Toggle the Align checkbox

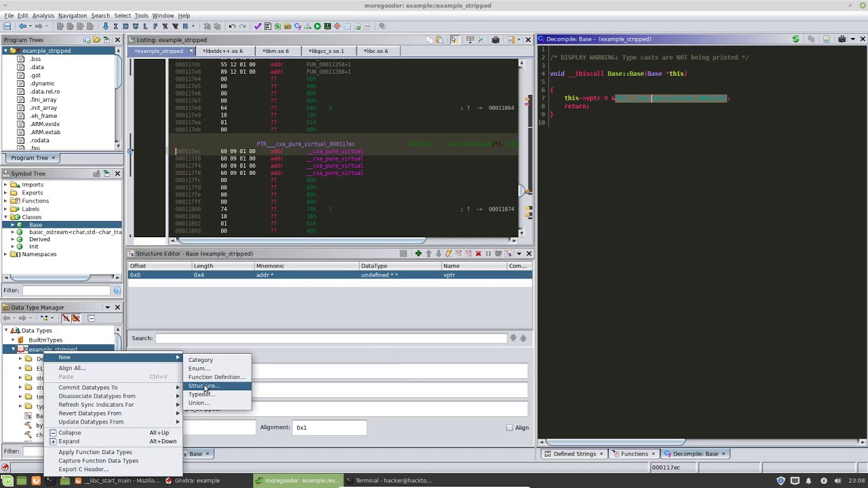click(509, 428)
